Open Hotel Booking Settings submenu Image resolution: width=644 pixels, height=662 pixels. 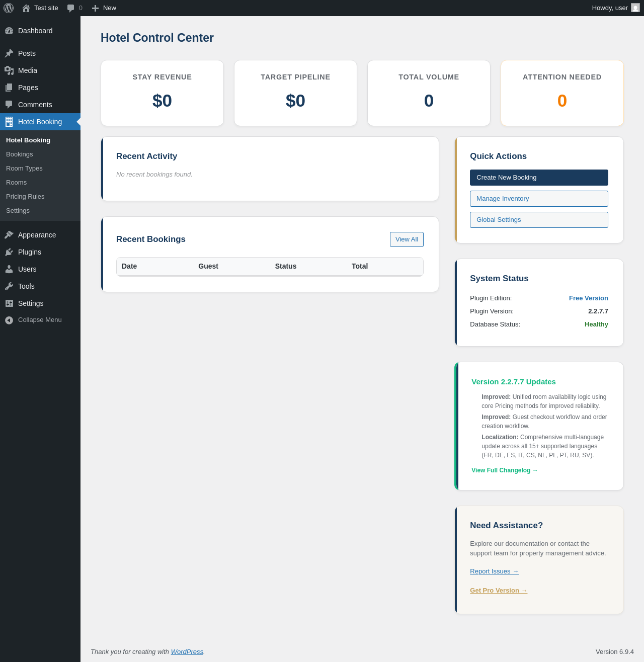click(x=40, y=211)
